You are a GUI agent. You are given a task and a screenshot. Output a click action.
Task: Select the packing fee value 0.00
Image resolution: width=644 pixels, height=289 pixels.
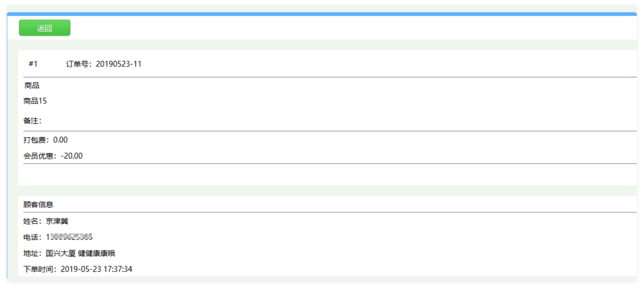tap(60, 140)
